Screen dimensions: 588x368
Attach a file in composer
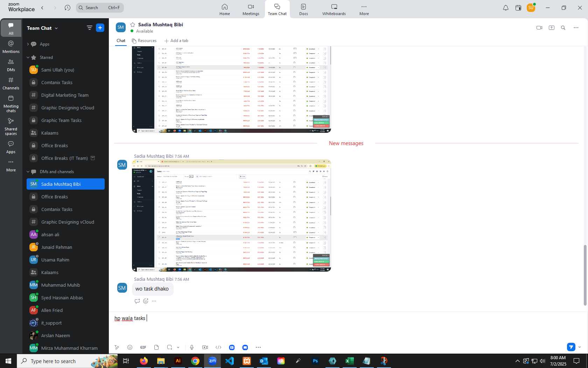coord(156,347)
